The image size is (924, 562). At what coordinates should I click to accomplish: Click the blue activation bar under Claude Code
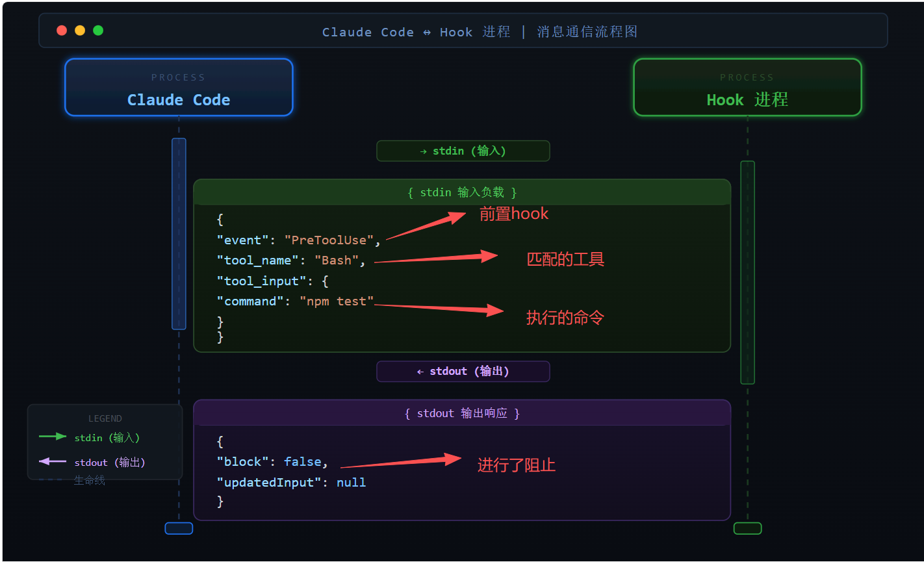point(179,234)
